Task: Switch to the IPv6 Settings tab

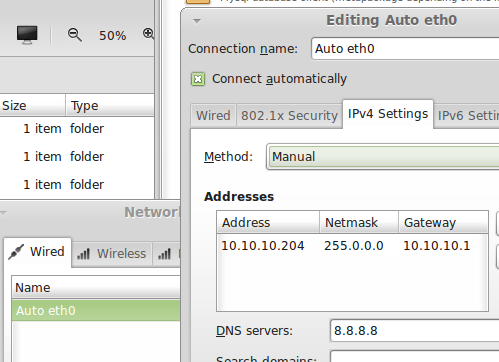Action: (467, 116)
